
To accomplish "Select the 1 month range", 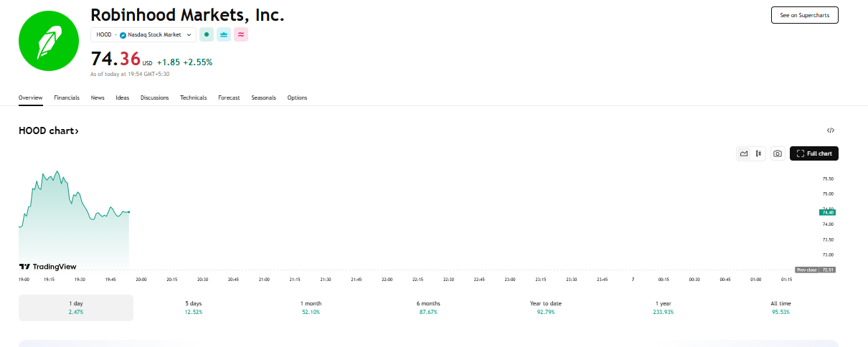I will click(x=311, y=308).
